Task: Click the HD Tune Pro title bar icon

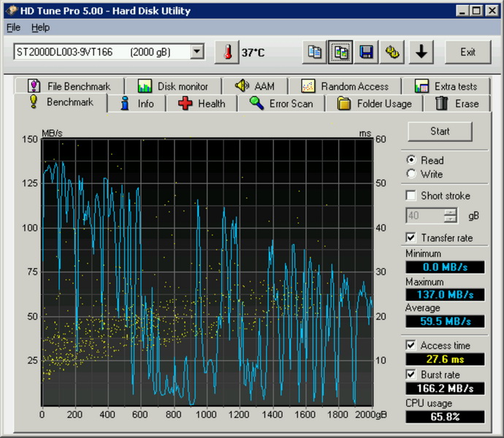Action: coord(12,11)
